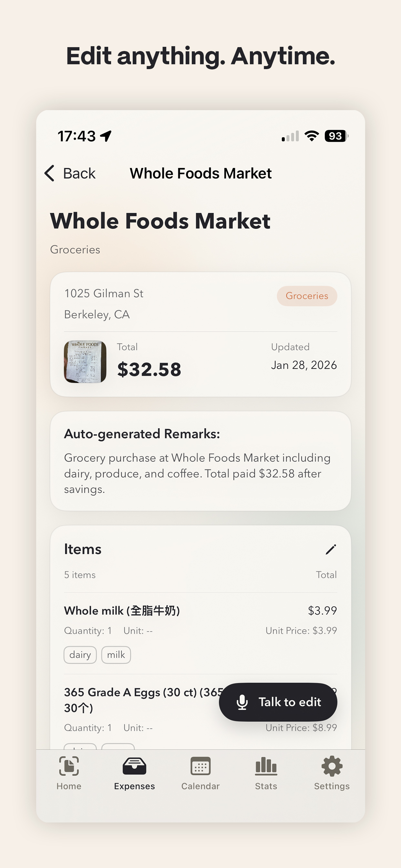
Task: Tap the Groceries category badge
Action: click(x=307, y=296)
